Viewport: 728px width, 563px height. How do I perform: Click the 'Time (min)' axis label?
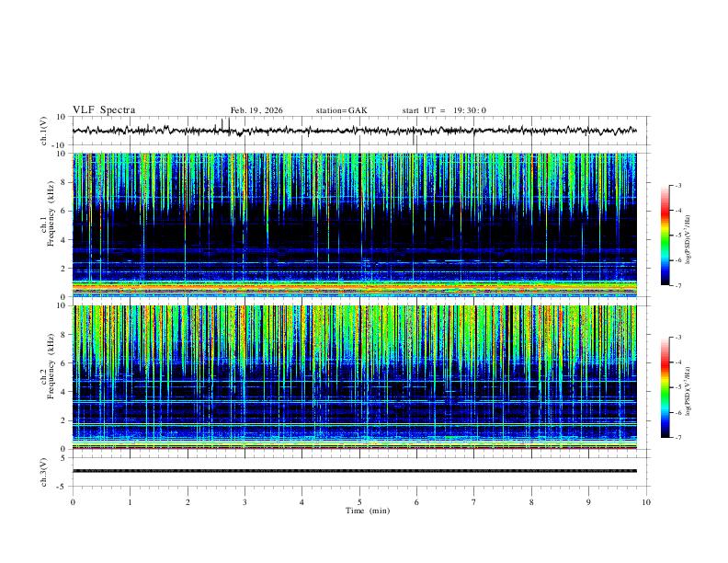[x=368, y=511]
